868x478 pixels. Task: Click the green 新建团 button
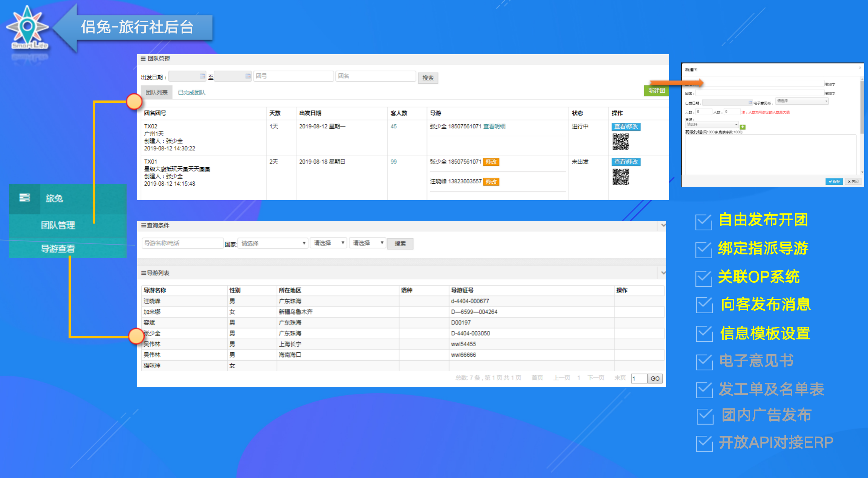[x=656, y=91]
